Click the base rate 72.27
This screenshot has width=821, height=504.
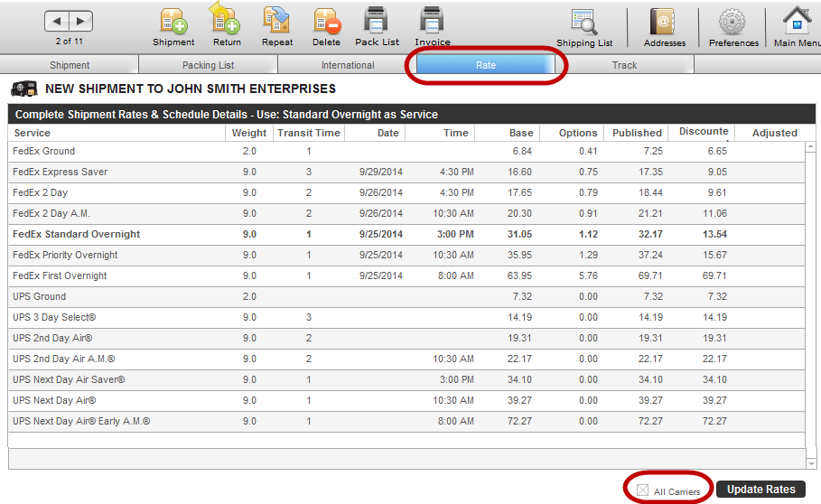pos(519,421)
